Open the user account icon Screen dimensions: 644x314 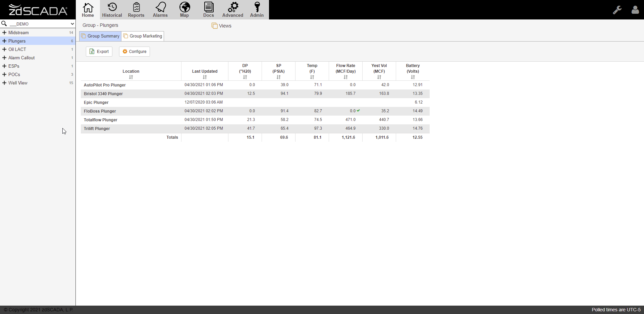pos(635,10)
